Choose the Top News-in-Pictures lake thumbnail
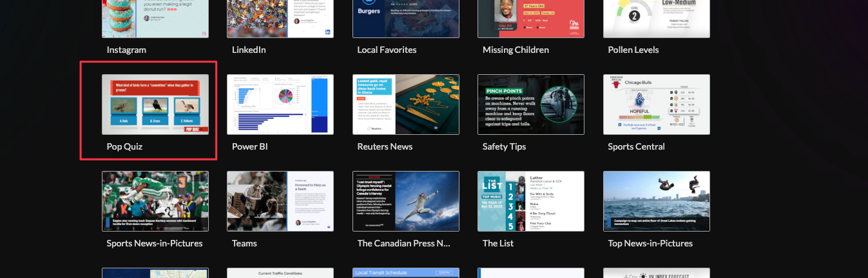This screenshot has width=868, height=278. 656,201
